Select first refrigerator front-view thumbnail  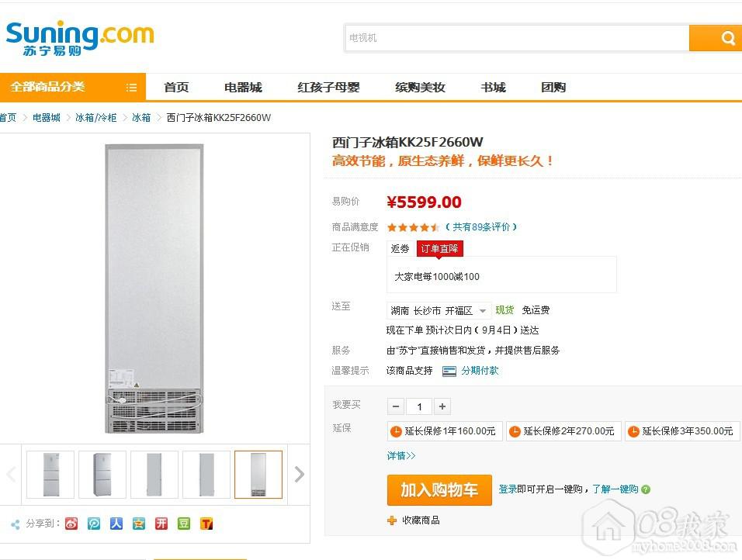(50, 475)
